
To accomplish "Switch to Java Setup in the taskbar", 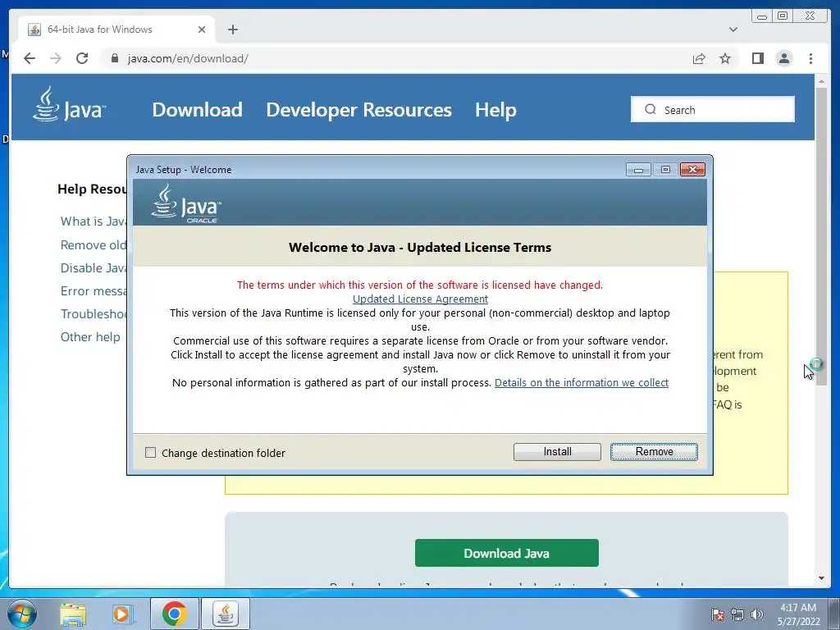I will [225, 614].
